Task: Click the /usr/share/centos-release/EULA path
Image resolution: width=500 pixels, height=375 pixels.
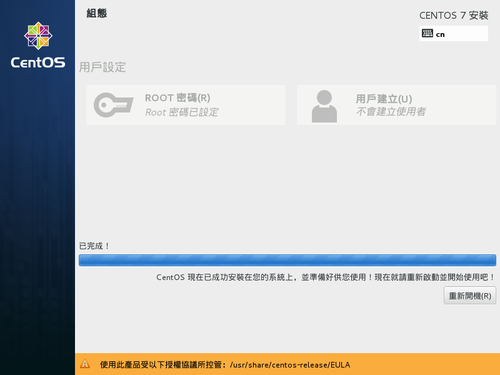Action: [290, 365]
